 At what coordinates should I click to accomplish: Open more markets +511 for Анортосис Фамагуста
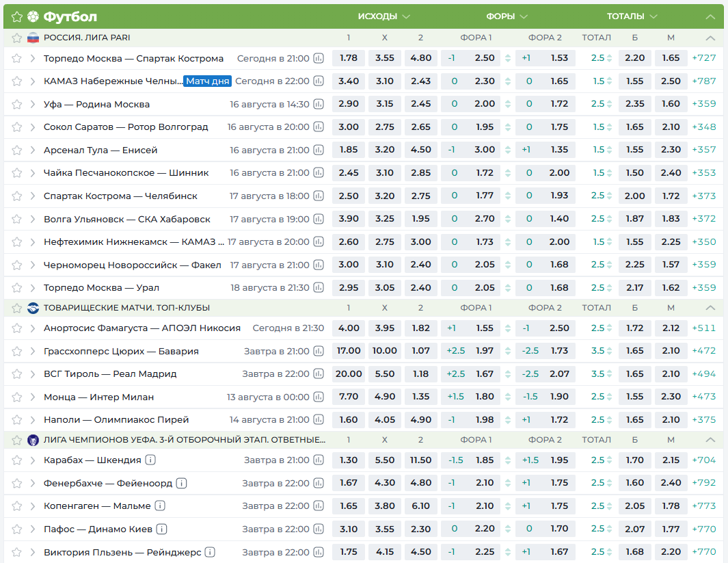[704, 328]
